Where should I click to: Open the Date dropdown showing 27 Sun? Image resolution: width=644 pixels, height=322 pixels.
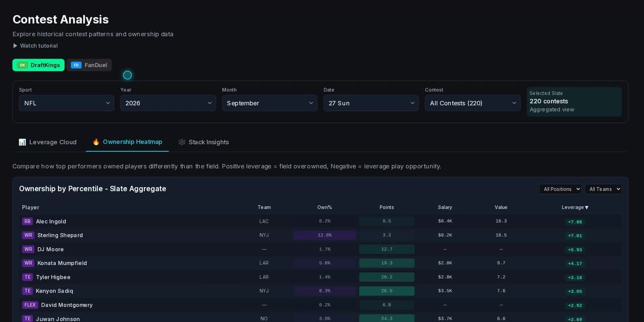click(x=371, y=103)
